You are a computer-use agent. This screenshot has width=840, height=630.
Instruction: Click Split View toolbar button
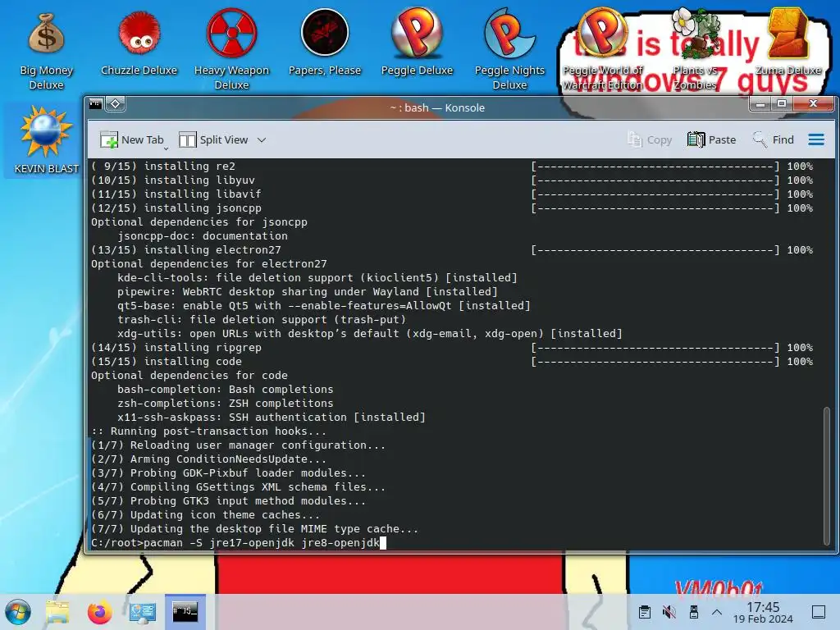point(213,139)
